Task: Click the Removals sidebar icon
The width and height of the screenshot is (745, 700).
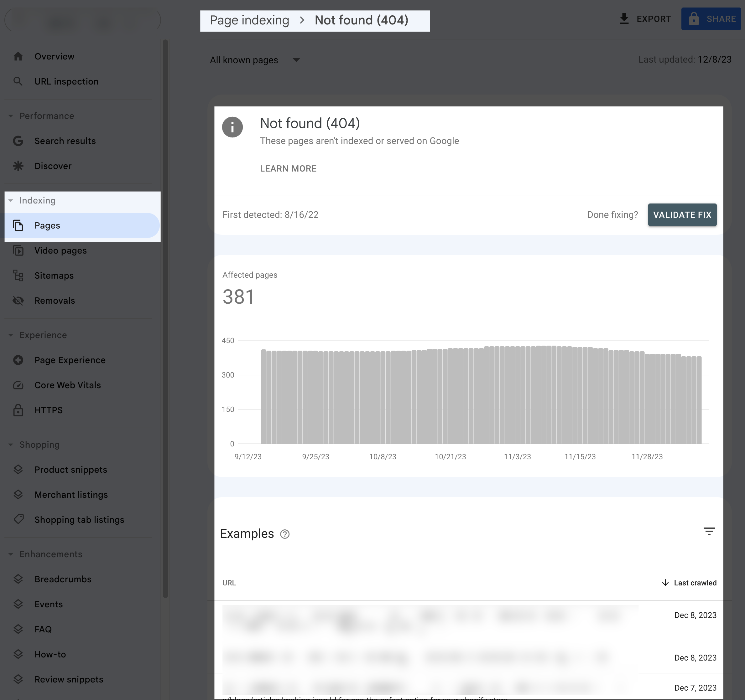Action: click(x=19, y=300)
